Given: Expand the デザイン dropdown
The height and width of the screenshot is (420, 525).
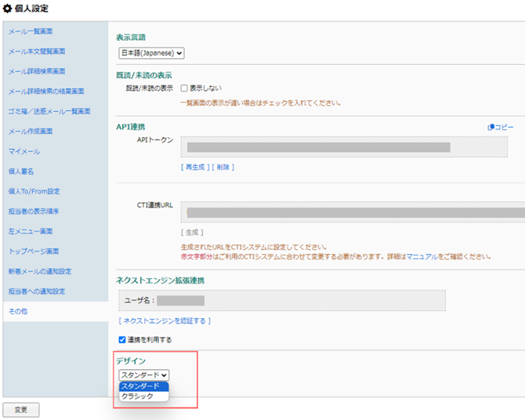Looking at the screenshot, I should pyautogui.click(x=144, y=375).
